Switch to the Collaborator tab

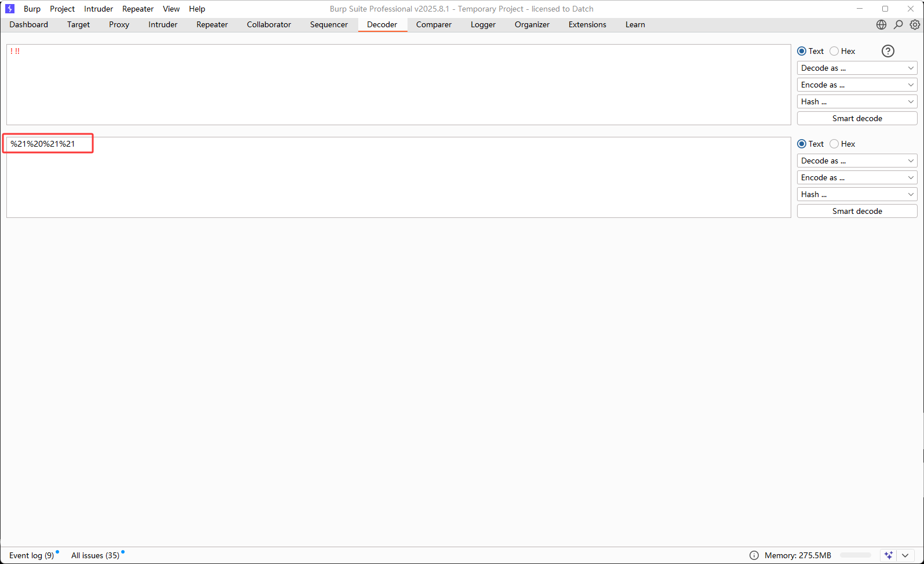269,24
